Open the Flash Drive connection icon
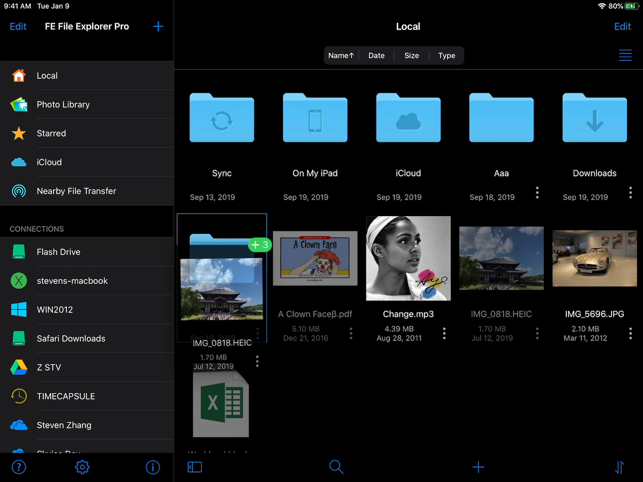643x482 pixels. [x=19, y=252]
